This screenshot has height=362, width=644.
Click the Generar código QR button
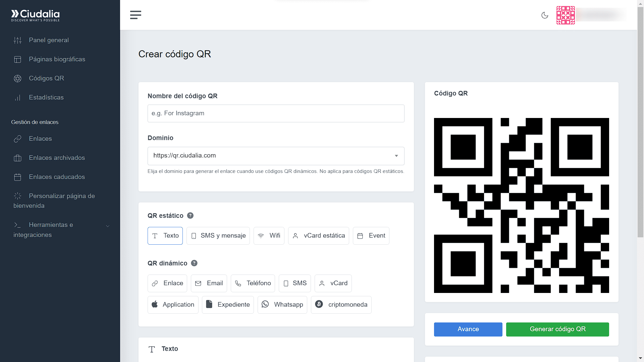(557, 329)
